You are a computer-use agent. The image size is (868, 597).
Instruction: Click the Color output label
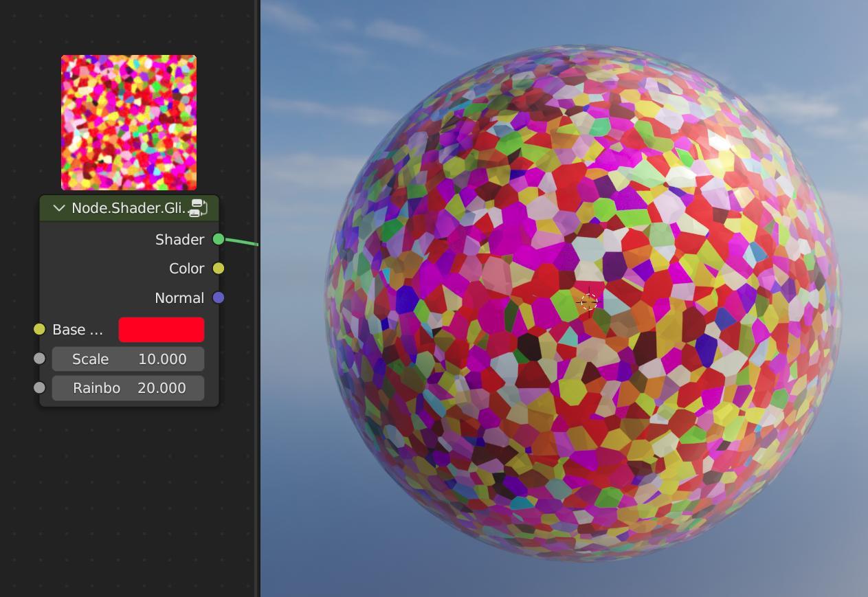click(x=187, y=269)
